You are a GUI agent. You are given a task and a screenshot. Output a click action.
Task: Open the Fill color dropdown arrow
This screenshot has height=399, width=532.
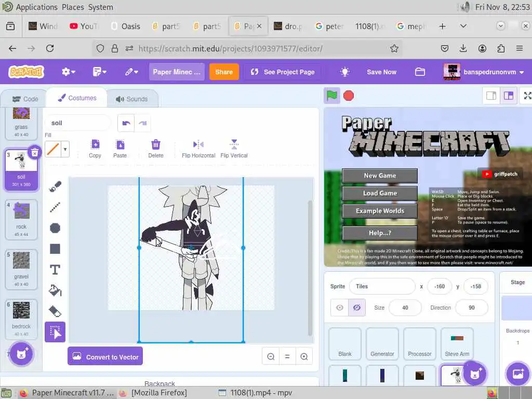coord(65,149)
